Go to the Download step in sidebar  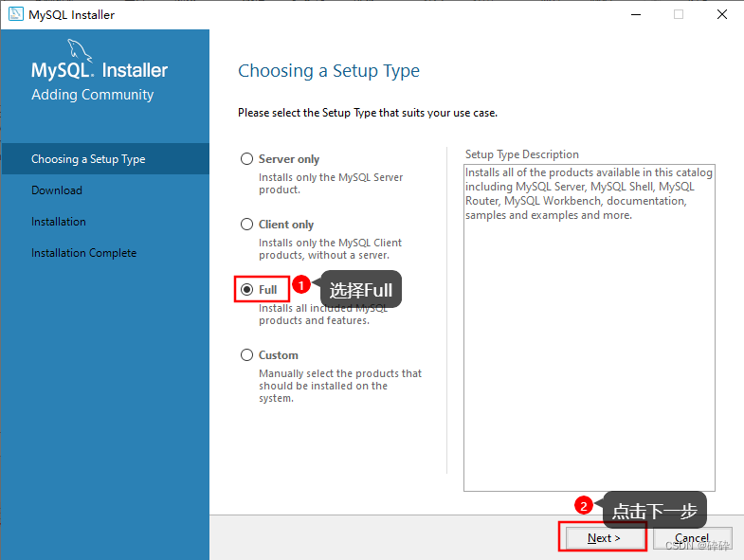[57, 190]
